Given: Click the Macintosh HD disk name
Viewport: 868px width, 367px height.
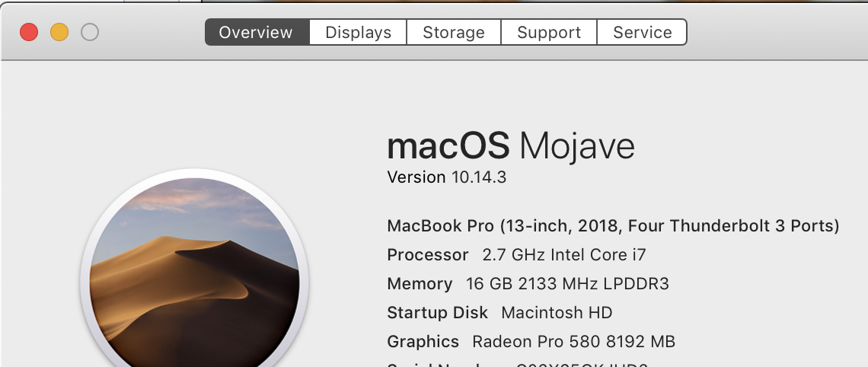Looking at the screenshot, I should (557, 313).
